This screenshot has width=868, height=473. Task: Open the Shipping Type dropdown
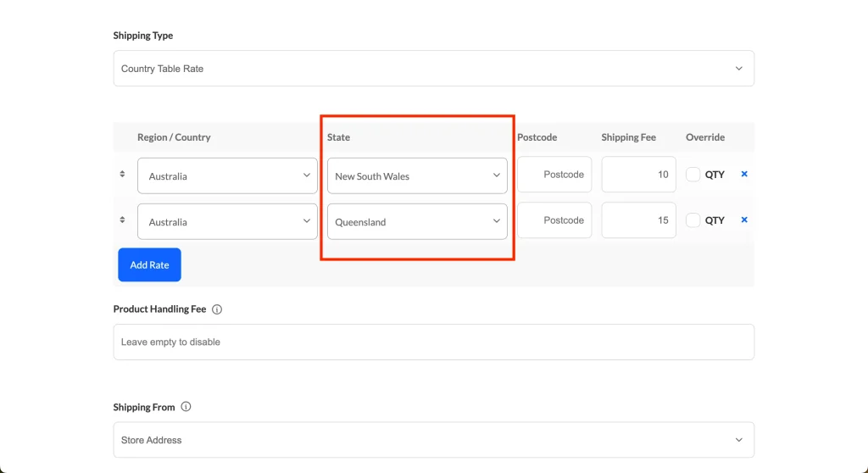433,69
